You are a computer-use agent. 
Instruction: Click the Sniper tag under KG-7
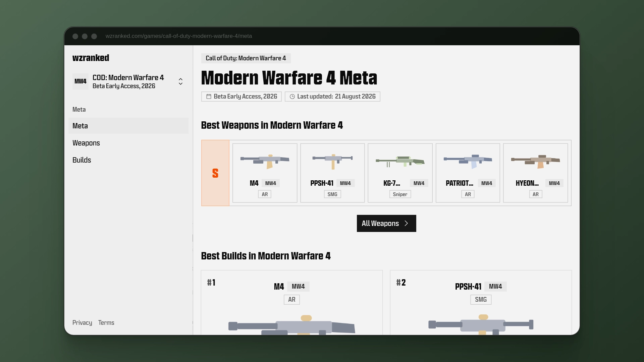click(x=400, y=194)
